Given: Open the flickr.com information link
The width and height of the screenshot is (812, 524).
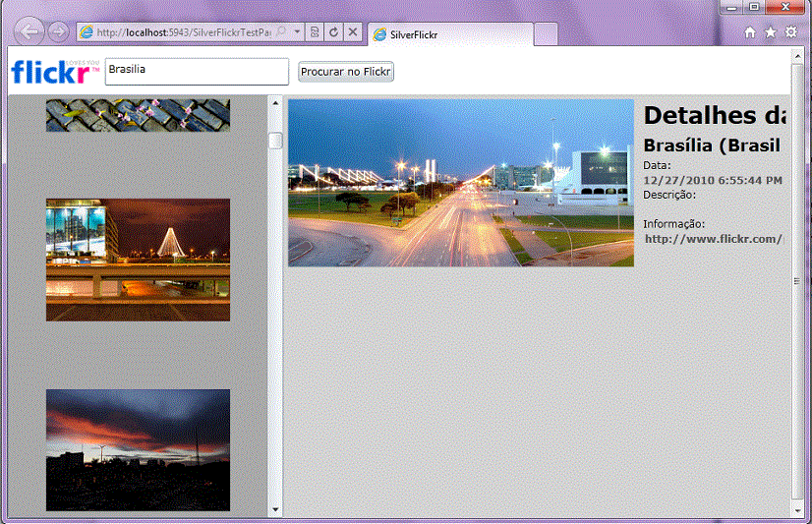Looking at the screenshot, I should click(714, 239).
